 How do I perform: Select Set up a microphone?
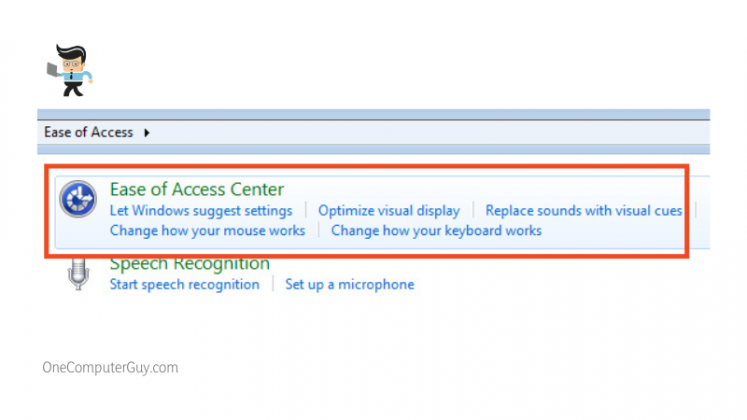[349, 284]
